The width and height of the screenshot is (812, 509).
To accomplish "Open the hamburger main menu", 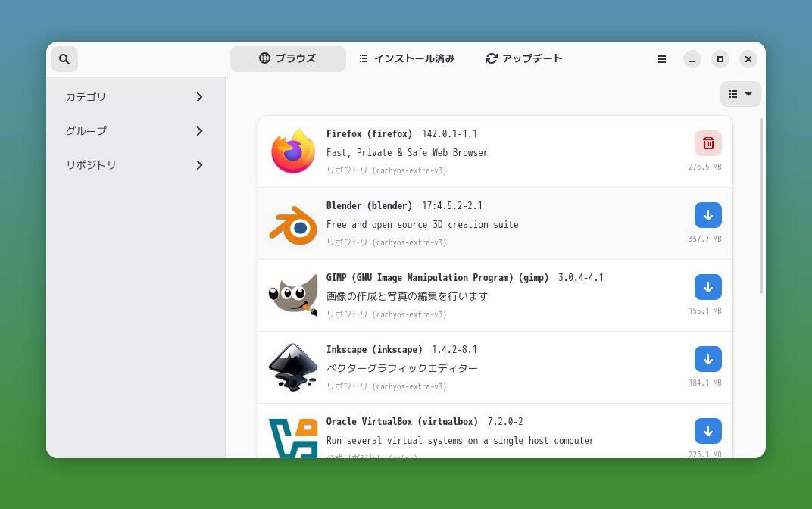I will coord(662,59).
